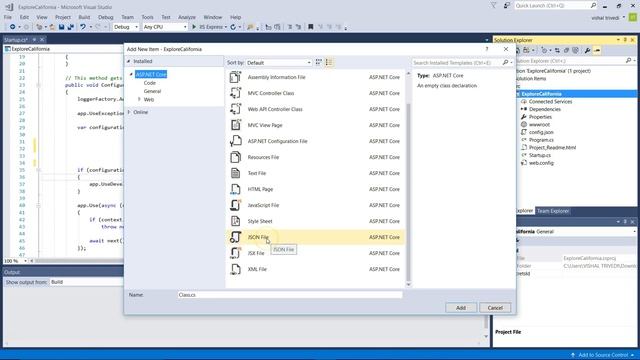The width and height of the screenshot is (640, 360).
Task: Choose the HTML Page template icon
Action: 236,189
